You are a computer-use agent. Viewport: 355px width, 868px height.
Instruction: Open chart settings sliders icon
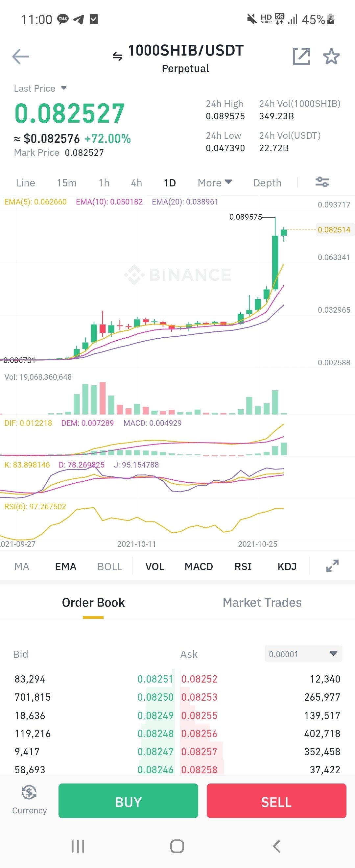(322, 182)
